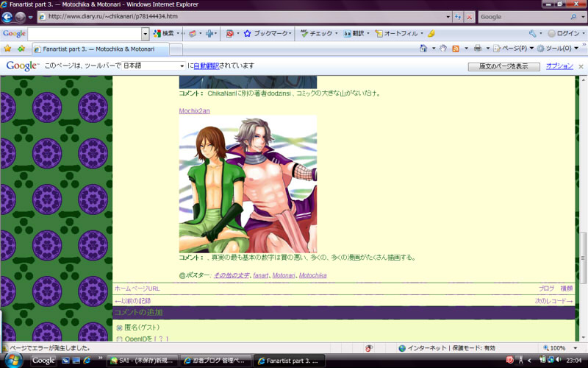Open the ツール(O) tools menu
The width and height of the screenshot is (588, 368).
558,49
